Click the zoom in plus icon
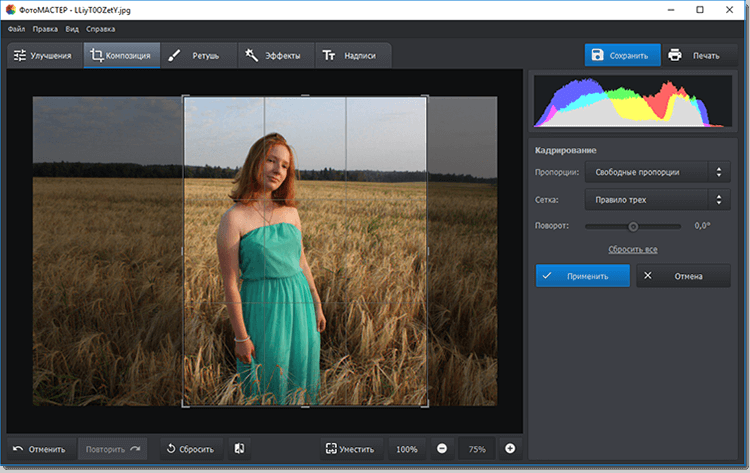The image size is (750, 473). (510, 449)
